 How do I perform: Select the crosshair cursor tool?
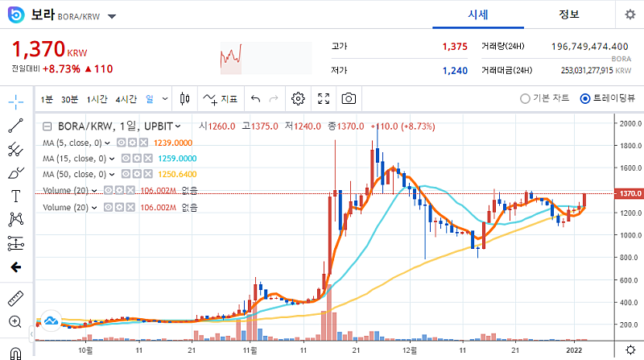click(x=15, y=101)
